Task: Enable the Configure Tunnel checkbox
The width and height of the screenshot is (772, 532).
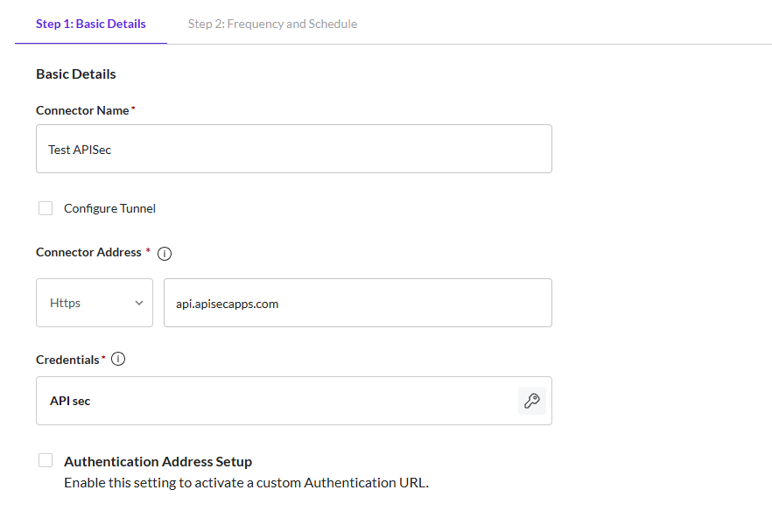Action: [46, 208]
